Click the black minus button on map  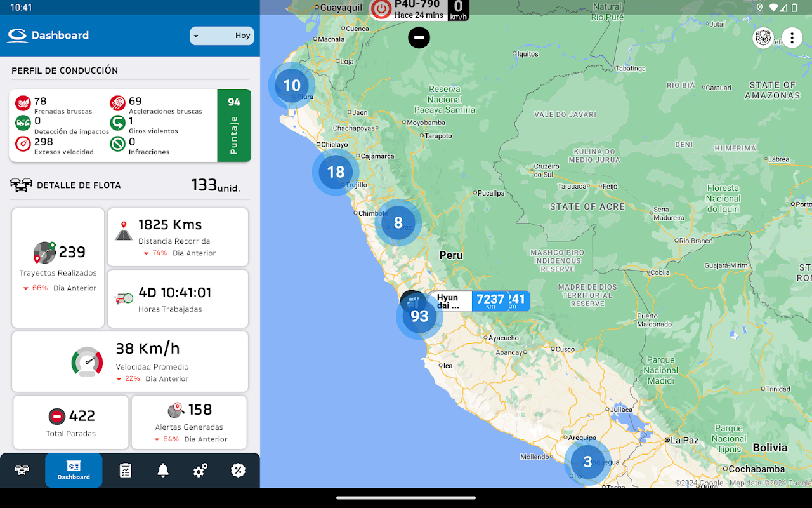pyautogui.click(x=419, y=37)
